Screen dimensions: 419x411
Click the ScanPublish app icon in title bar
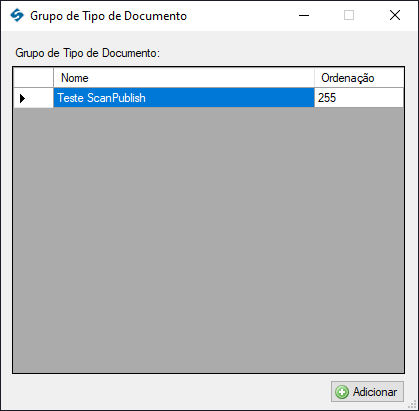pos(17,15)
